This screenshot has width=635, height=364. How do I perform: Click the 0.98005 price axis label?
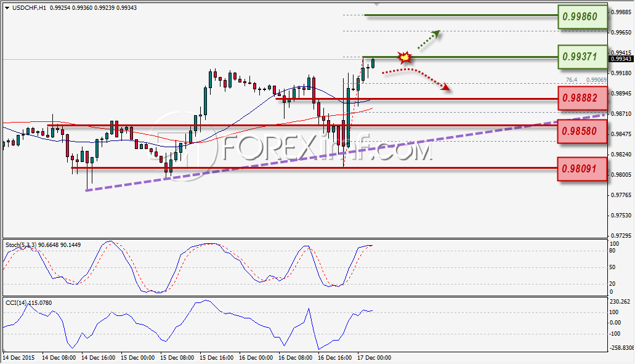[621, 175]
